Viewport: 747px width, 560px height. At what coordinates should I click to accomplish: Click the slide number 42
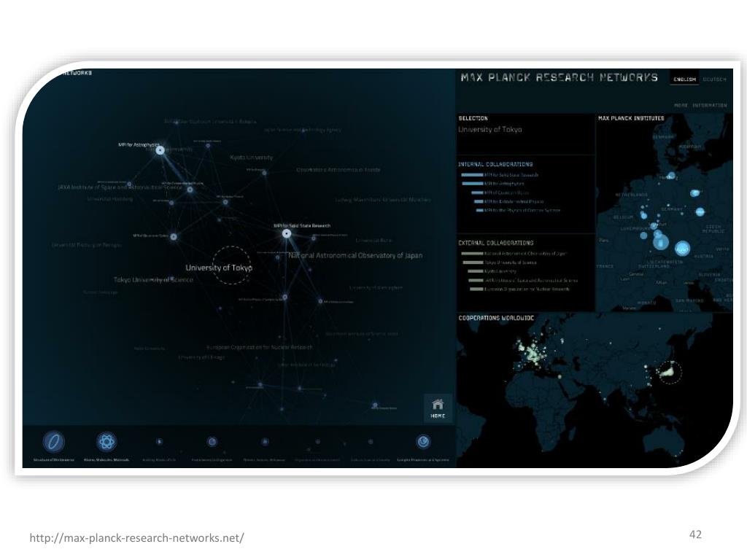click(695, 534)
